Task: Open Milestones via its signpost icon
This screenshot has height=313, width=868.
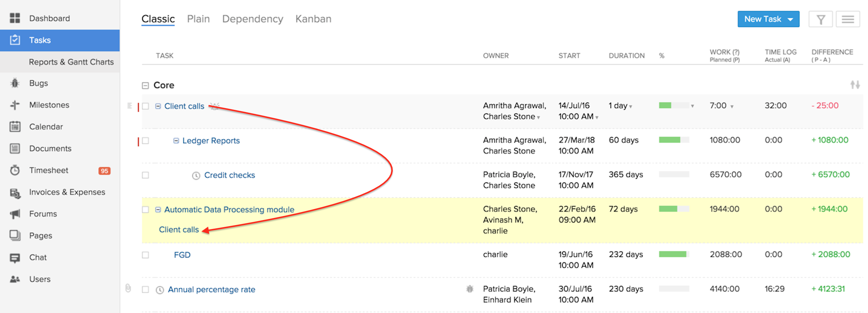Action: click(15, 105)
